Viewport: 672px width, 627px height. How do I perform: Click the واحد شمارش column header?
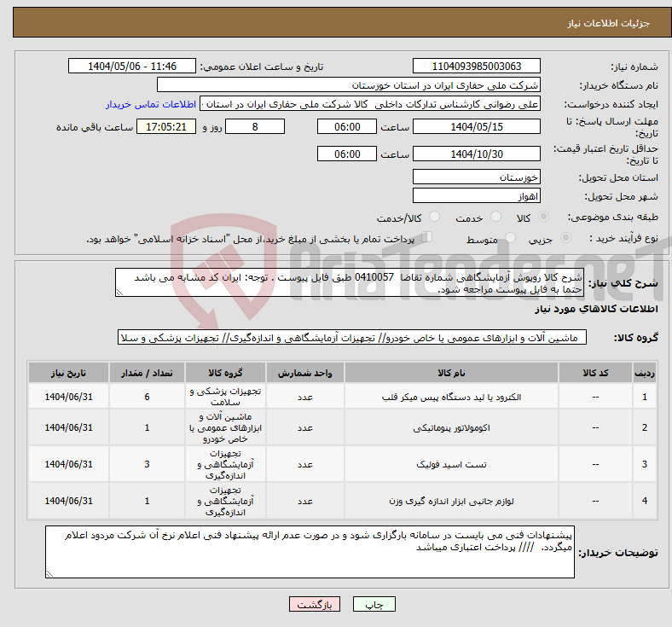pos(304,373)
